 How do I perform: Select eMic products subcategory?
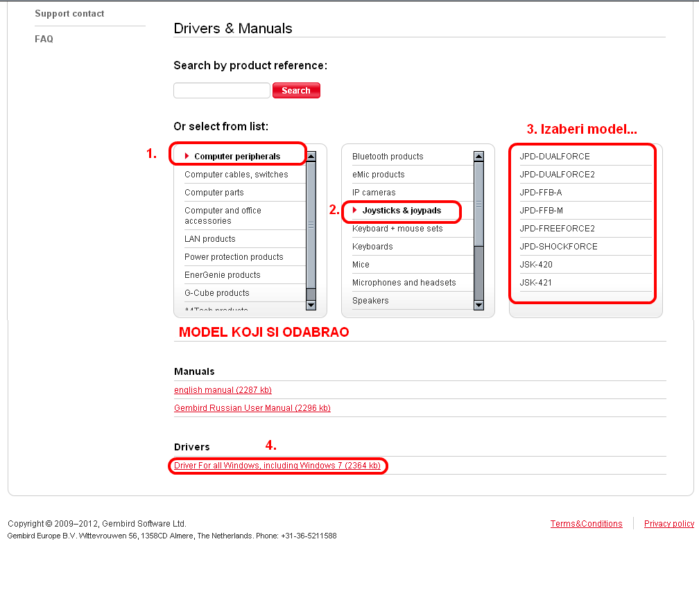point(379,175)
